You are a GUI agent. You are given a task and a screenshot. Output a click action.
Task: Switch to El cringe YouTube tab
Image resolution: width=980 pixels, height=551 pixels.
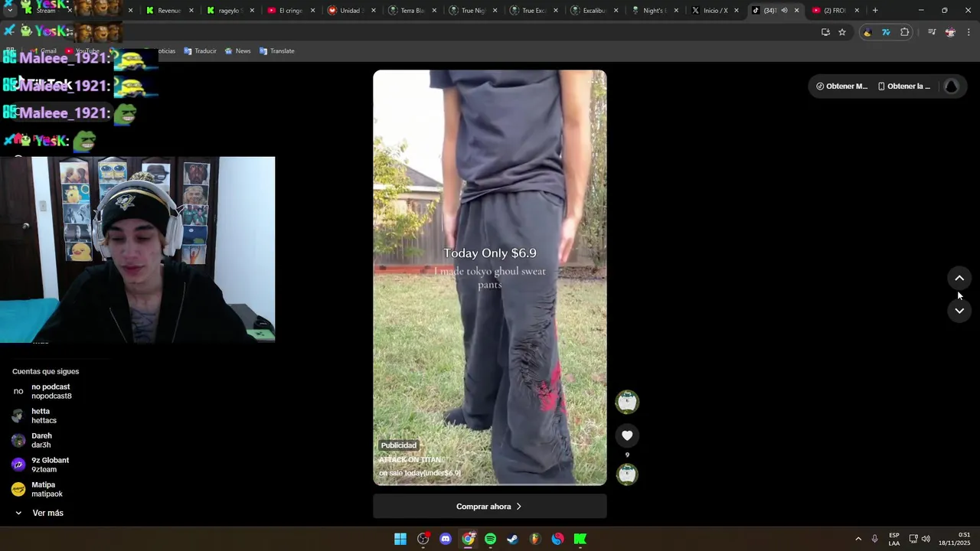pyautogui.click(x=290, y=11)
